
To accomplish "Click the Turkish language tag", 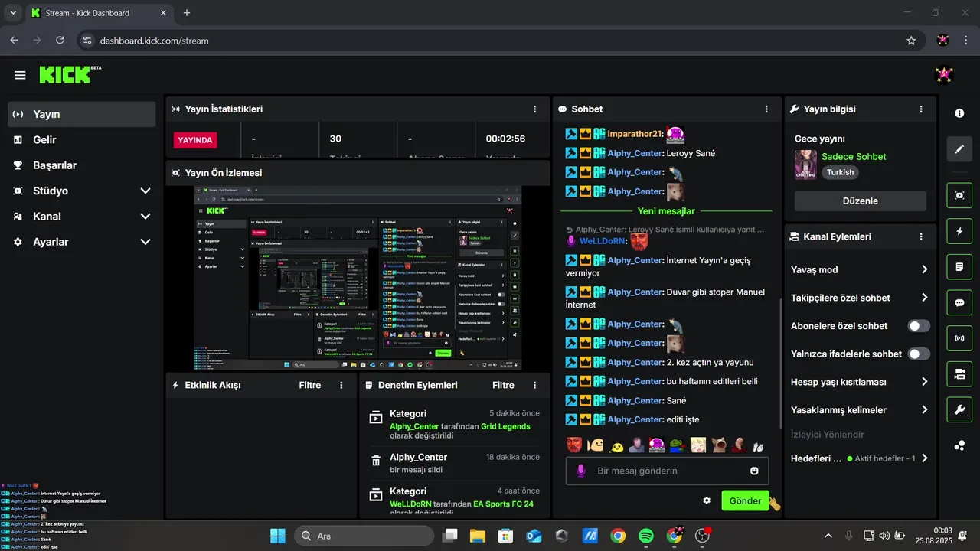I will pyautogui.click(x=840, y=172).
